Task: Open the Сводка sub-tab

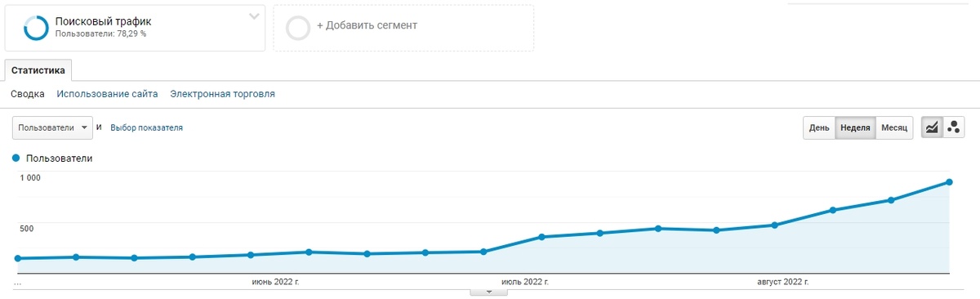Action: coord(28,94)
